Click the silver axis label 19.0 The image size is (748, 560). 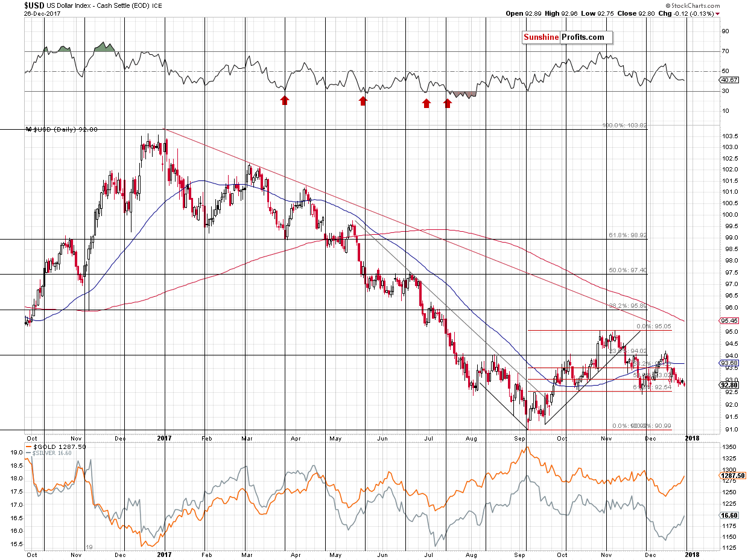(x=16, y=452)
